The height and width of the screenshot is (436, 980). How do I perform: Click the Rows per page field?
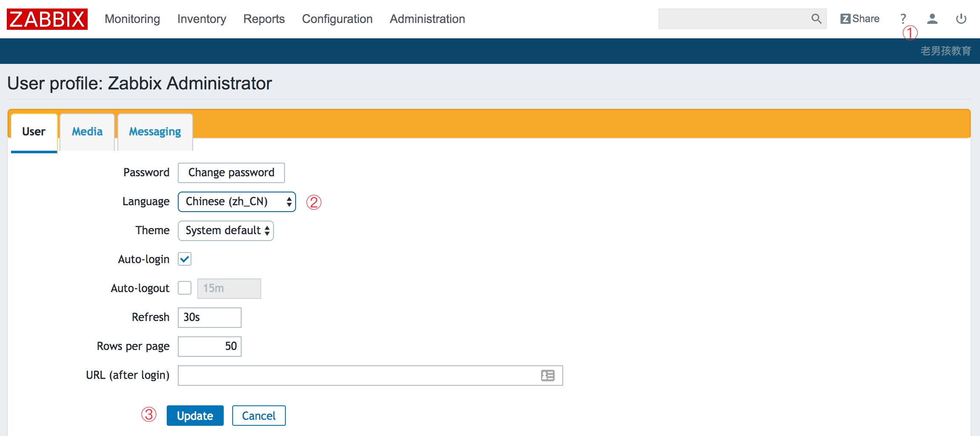tap(210, 347)
